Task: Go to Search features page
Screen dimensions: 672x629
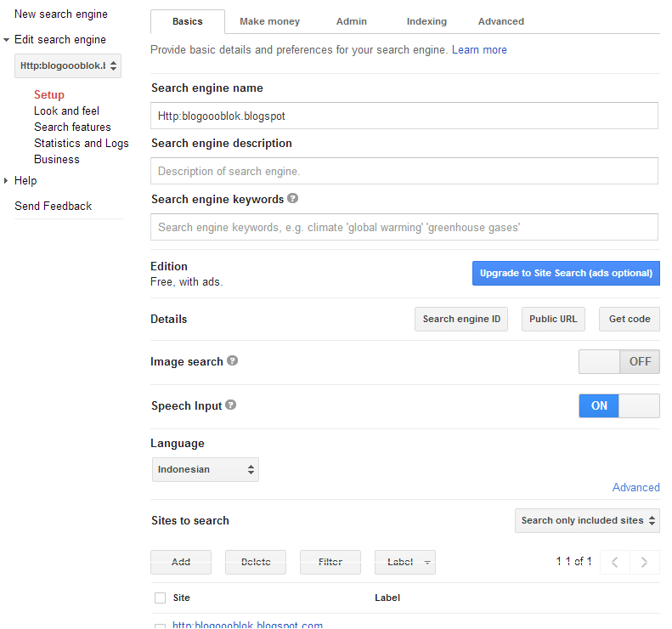Action: [x=72, y=127]
